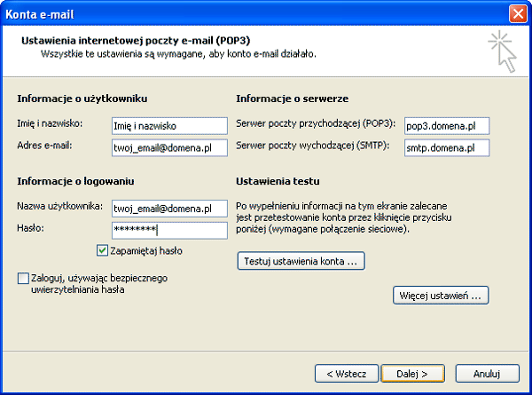Continue with the Dalej button
532x395 pixels.
(412, 374)
